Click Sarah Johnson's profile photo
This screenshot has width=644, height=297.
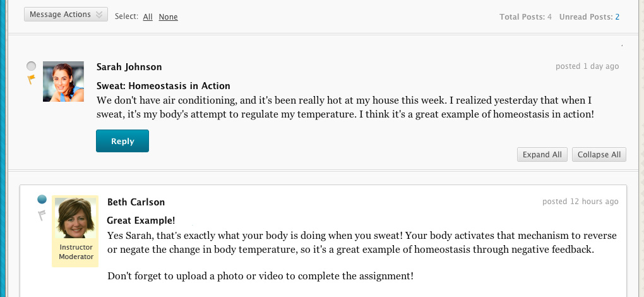[x=63, y=82]
